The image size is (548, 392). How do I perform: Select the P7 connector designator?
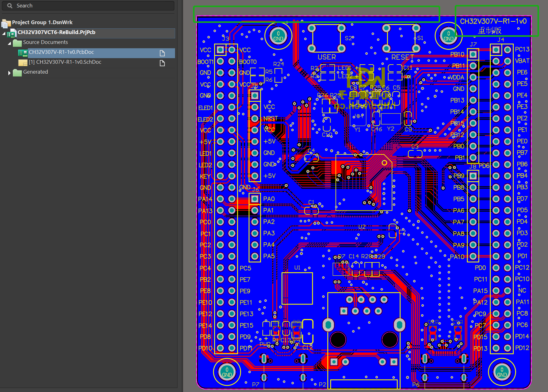click(256, 384)
